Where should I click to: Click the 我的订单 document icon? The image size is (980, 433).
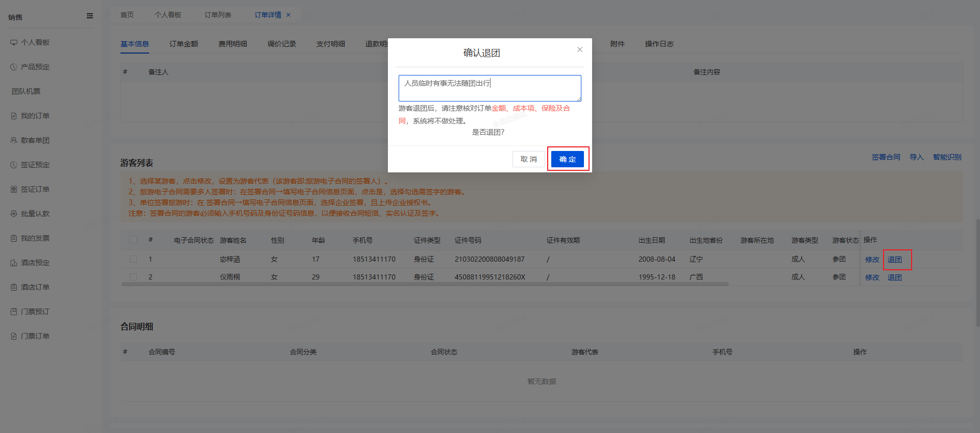[x=14, y=116]
